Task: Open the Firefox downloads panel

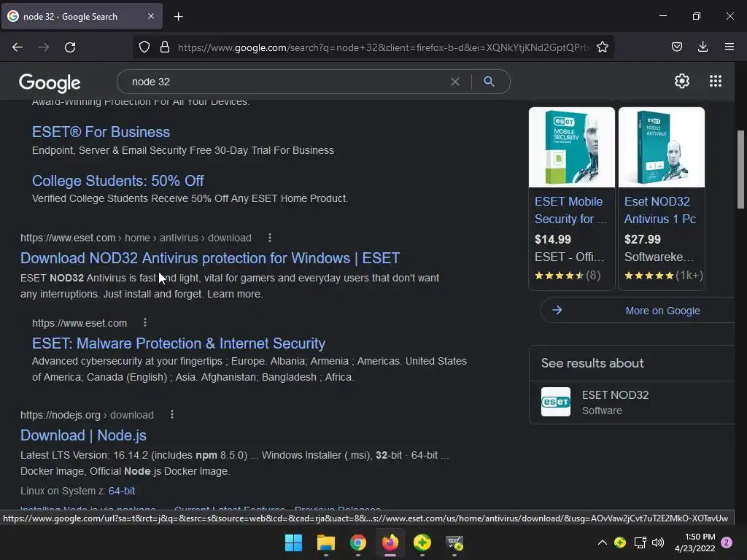Action: coord(703,47)
